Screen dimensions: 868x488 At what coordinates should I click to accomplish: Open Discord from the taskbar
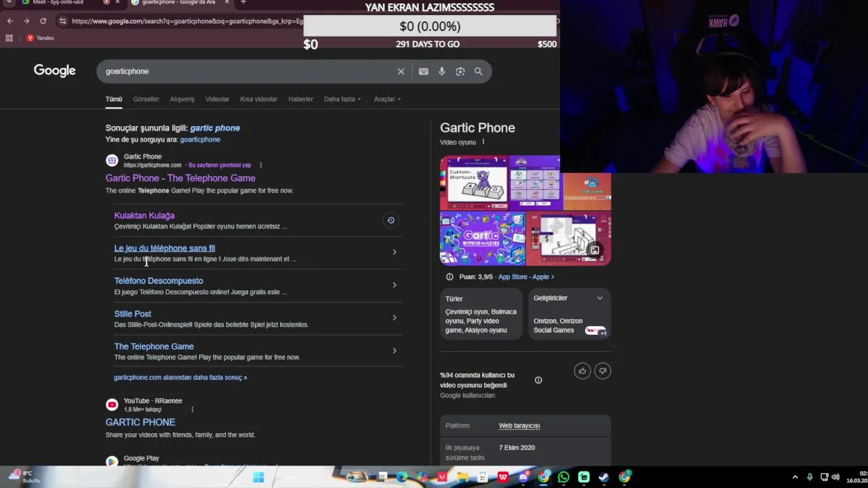(523, 477)
